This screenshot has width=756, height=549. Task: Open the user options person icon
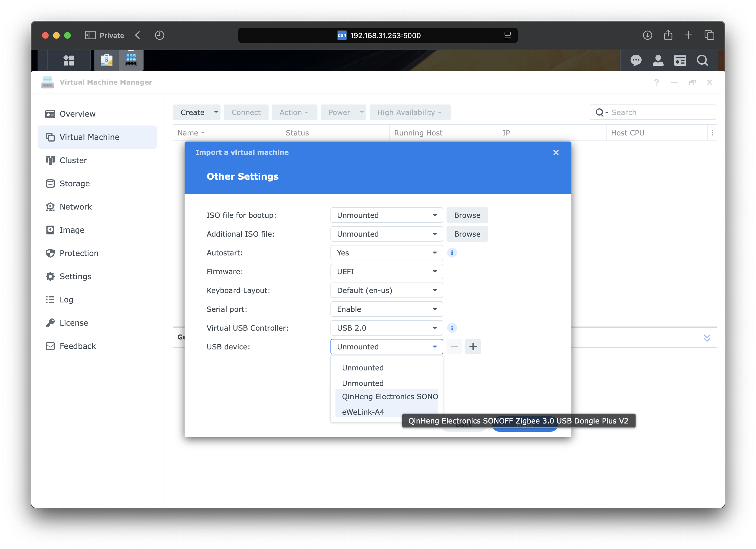[x=658, y=60]
